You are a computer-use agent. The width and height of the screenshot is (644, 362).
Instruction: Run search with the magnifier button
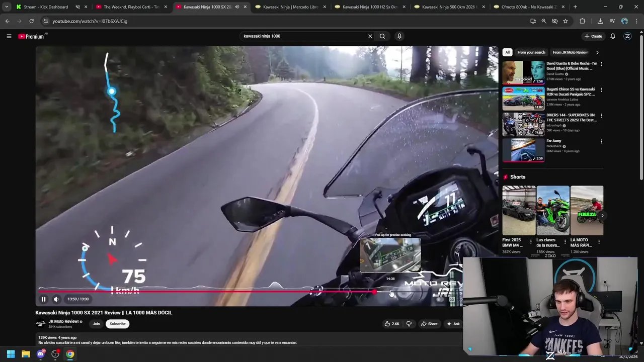tap(382, 36)
